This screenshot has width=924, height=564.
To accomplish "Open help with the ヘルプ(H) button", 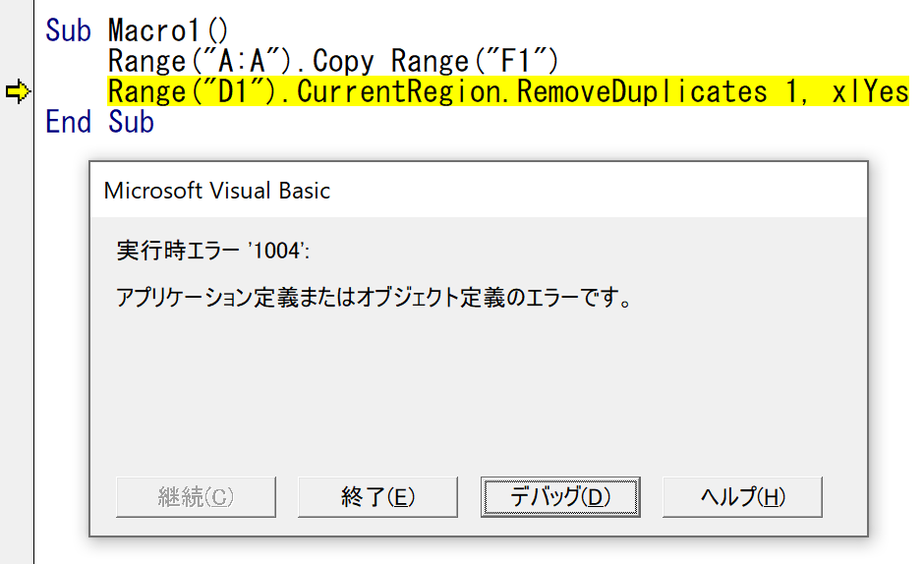I will click(742, 497).
